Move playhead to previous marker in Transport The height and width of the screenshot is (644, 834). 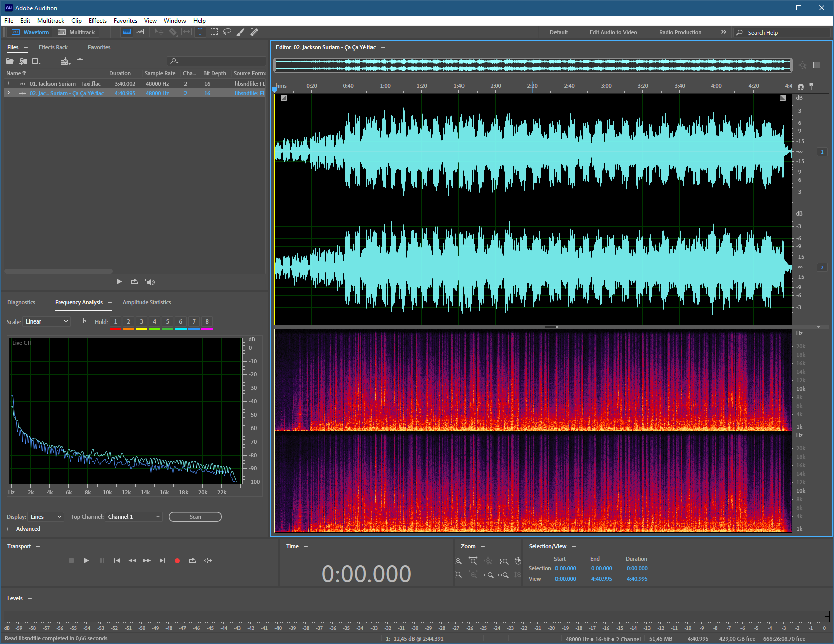click(117, 561)
